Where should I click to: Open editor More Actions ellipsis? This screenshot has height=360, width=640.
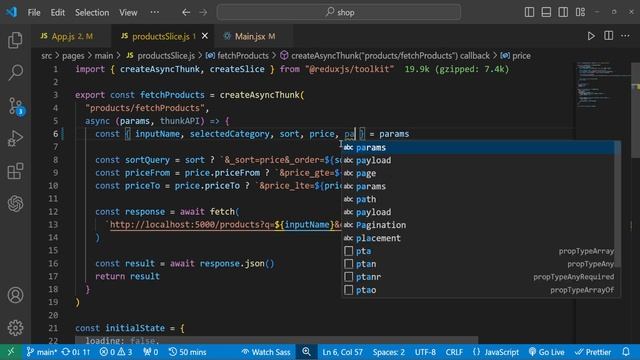625,36
